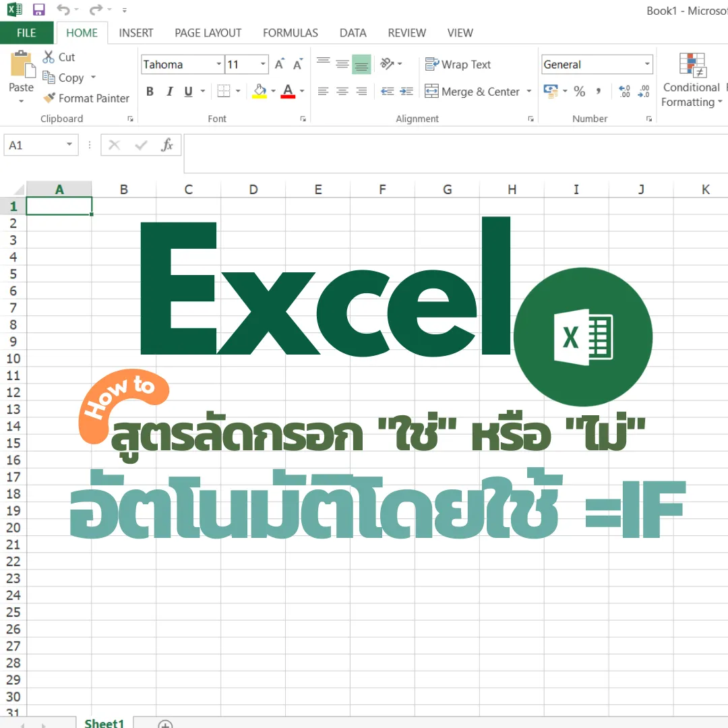The image size is (728, 728).
Task: Switch to the FORMULAS ribbon tab
Action: [290, 32]
